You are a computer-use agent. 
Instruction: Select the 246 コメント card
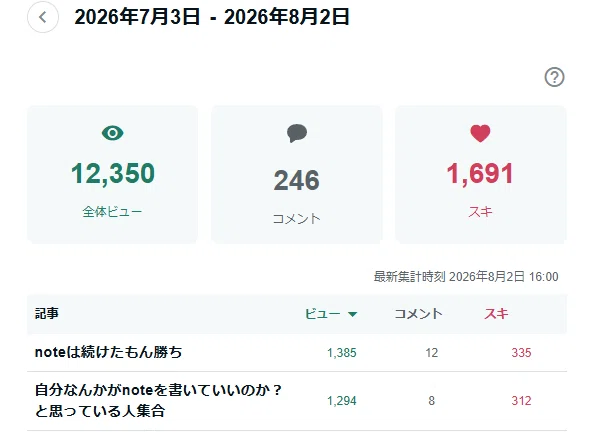[x=297, y=175]
